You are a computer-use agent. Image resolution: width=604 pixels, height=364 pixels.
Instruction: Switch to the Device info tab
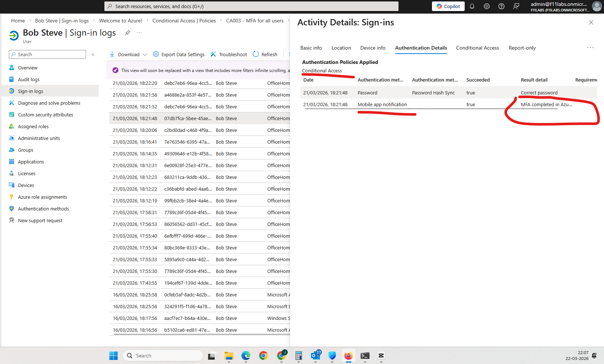click(x=373, y=48)
